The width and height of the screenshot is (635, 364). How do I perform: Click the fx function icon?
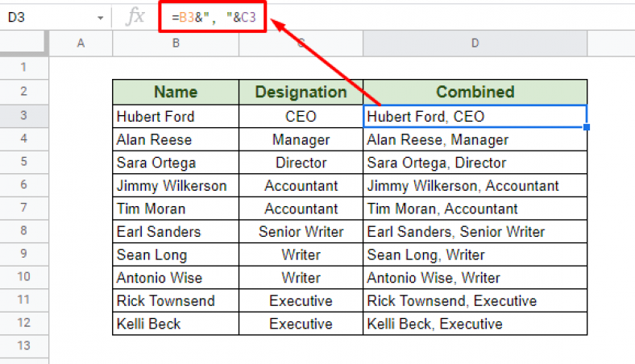pos(135,17)
